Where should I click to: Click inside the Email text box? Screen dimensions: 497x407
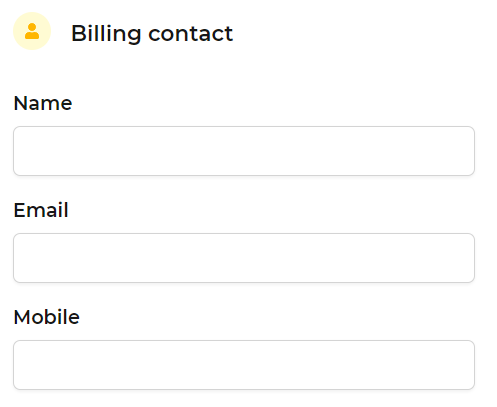244,258
